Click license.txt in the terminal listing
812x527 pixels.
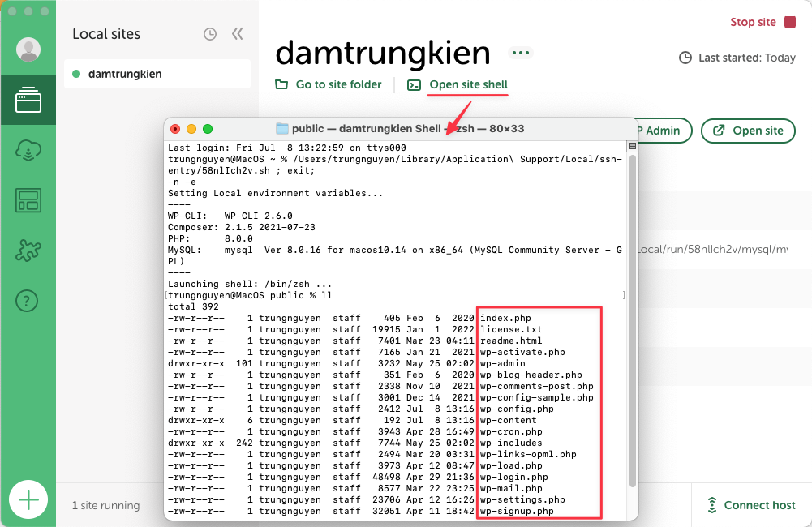(x=511, y=329)
